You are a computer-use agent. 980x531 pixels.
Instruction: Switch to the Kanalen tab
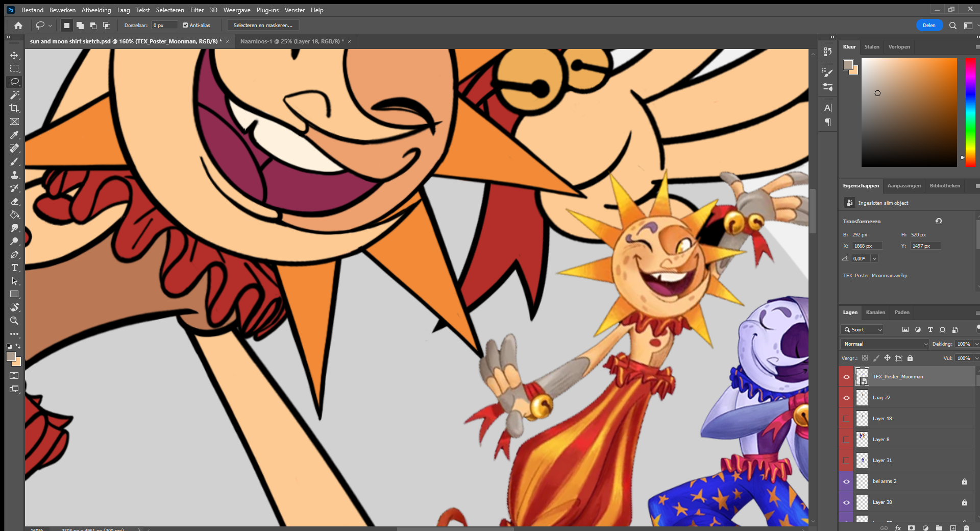click(x=875, y=312)
